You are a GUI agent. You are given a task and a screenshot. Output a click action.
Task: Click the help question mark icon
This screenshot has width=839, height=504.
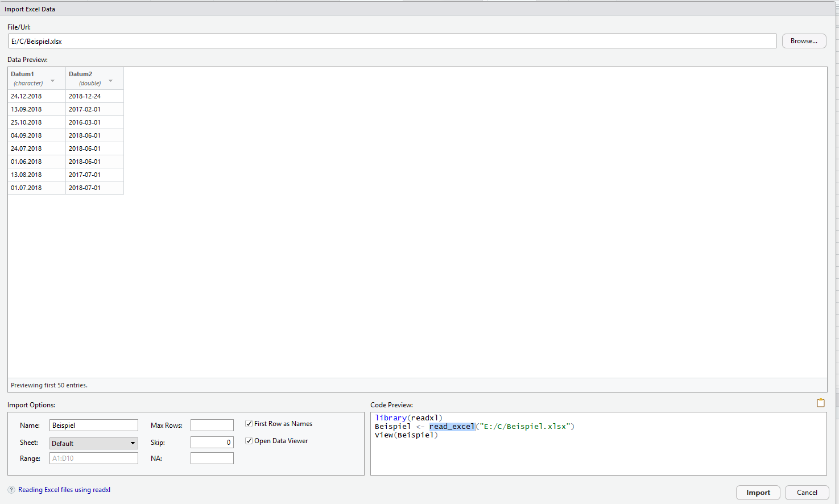click(x=11, y=490)
